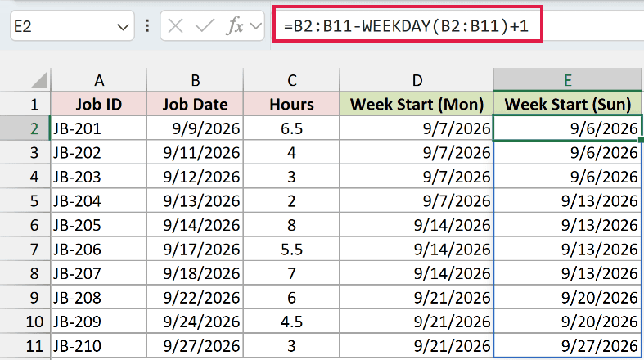Click Week Start (Sun) cell in JB-208 row
644x360 pixels.
click(x=567, y=298)
